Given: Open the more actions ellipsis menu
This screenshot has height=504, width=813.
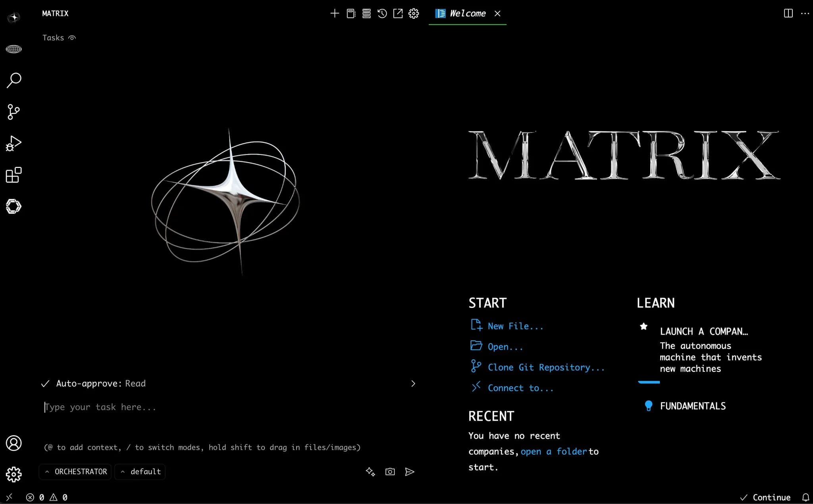Looking at the screenshot, I should (805, 13).
